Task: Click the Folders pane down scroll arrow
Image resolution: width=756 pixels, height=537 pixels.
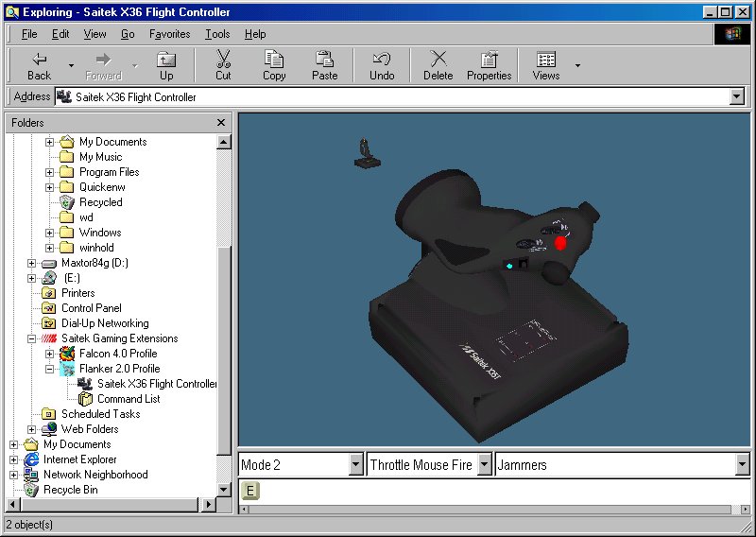Action: tap(223, 489)
